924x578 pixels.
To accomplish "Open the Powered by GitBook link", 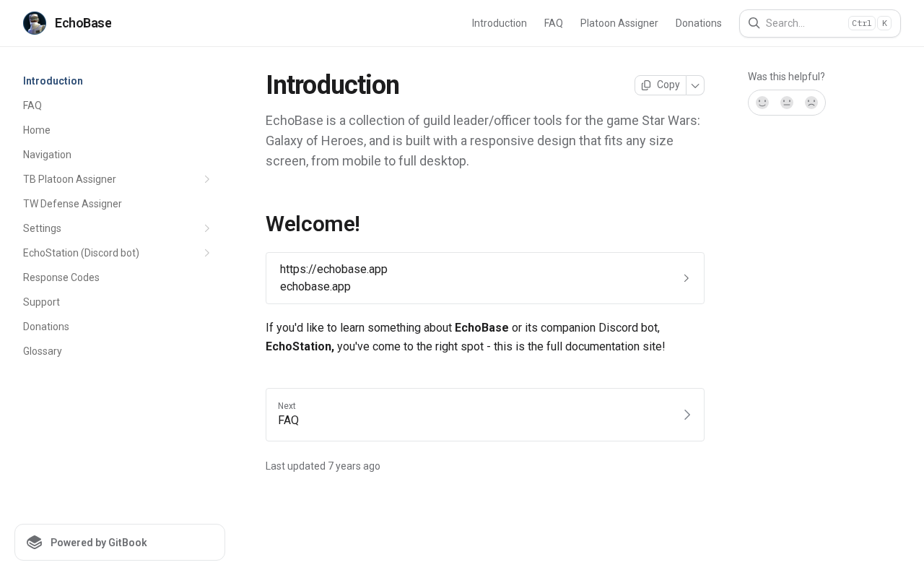I will pyautogui.click(x=120, y=543).
